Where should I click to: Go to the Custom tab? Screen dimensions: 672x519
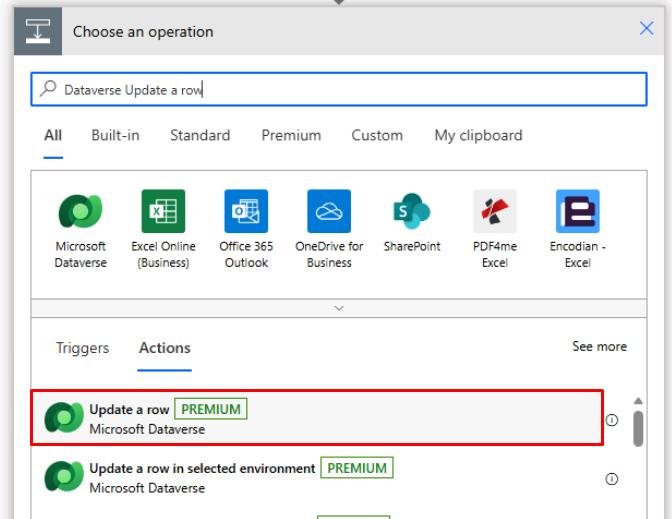(x=377, y=135)
